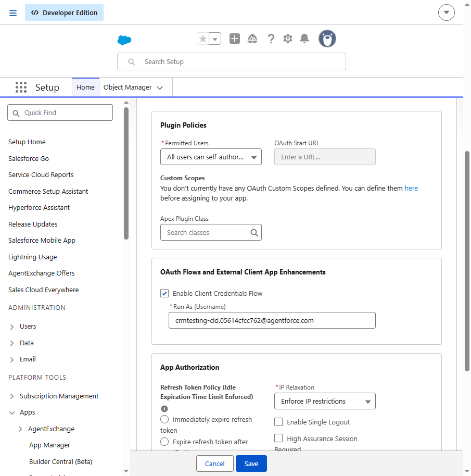The width and height of the screenshot is (471, 476).
Task: Click the Cancel button
Action: [x=215, y=464]
